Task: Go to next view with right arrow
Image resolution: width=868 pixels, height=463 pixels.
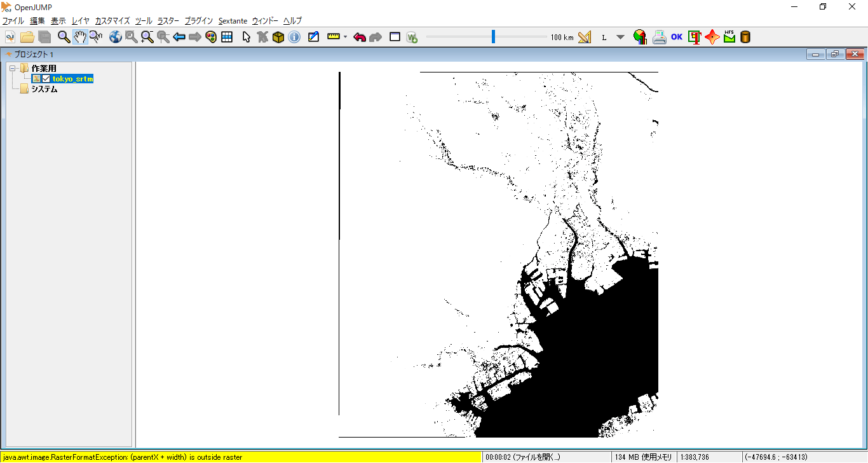Action: 195,37
